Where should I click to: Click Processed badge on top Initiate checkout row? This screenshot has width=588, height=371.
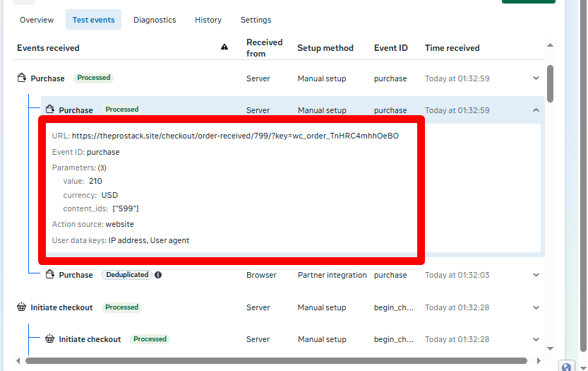[x=122, y=307]
